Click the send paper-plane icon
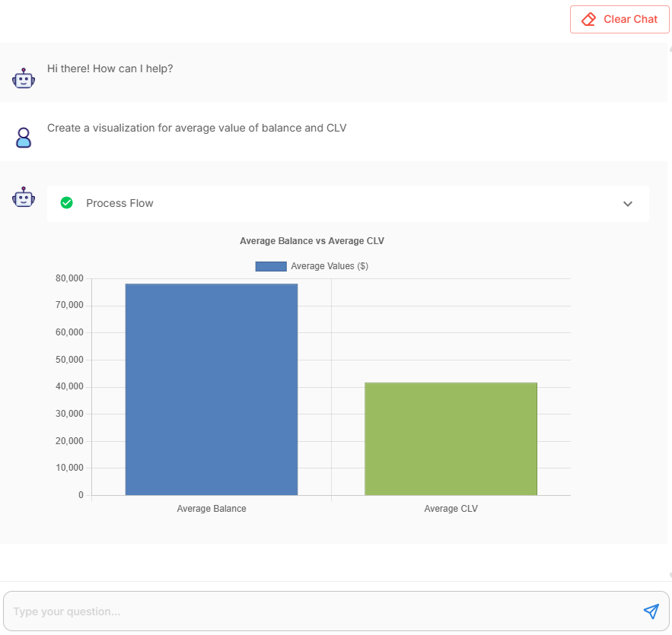 point(651,611)
